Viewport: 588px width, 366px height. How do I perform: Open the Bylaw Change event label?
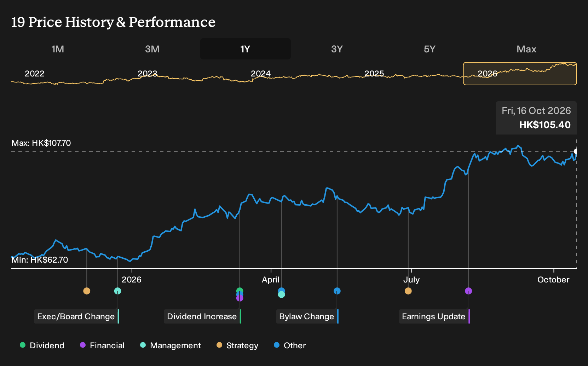click(x=307, y=316)
